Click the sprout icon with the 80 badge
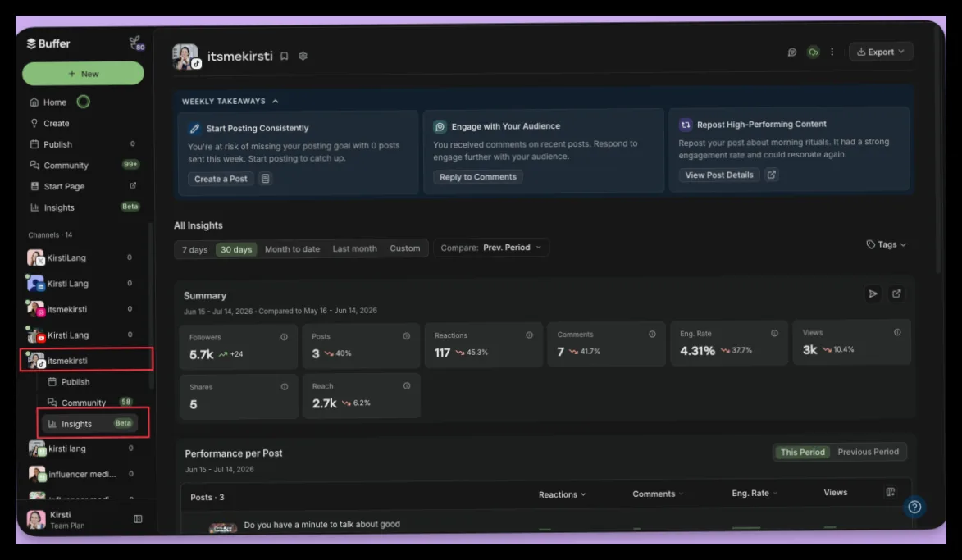This screenshot has width=962, height=560. click(x=136, y=43)
